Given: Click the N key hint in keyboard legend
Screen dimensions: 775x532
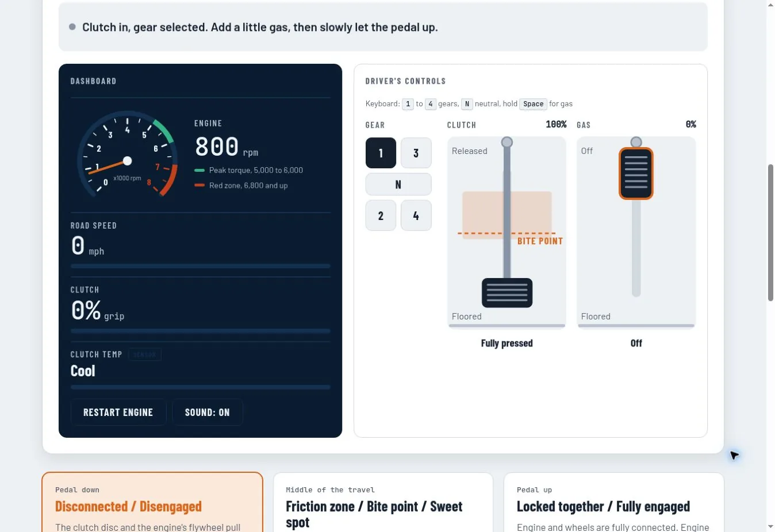Looking at the screenshot, I should coord(467,104).
